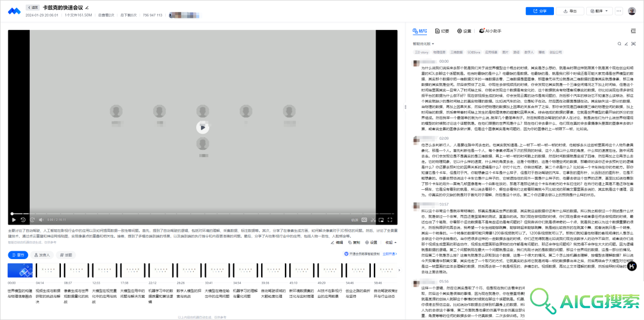Switch to the 纪要 minutes tab
644x320 pixels.
point(442,31)
